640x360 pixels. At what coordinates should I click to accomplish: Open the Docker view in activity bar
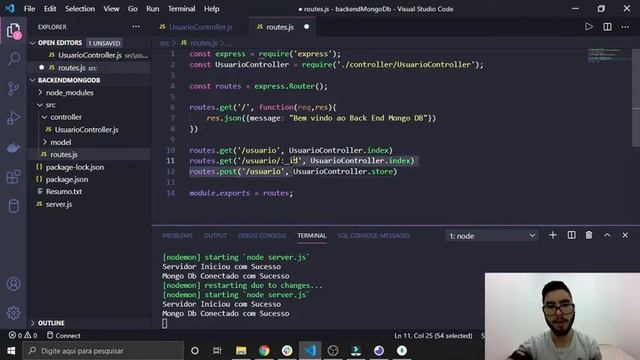pos(13,147)
